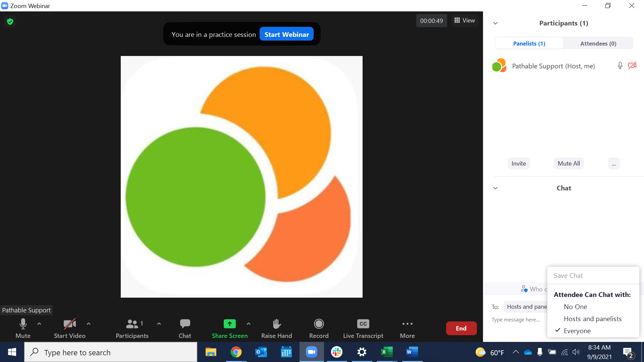
Task: Start recording with the Record icon
Action: pyautogui.click(x=319, y=324)
